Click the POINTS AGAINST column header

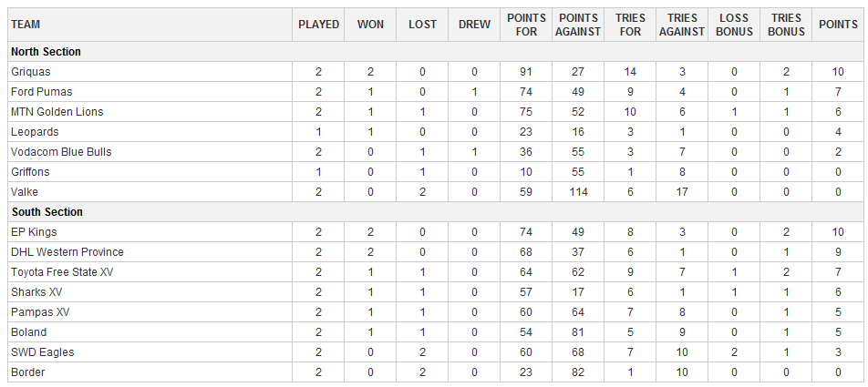click(x=579, y=25)
